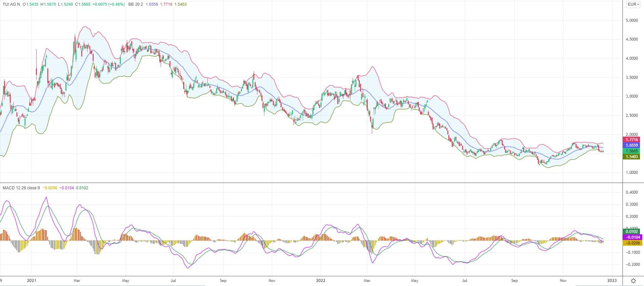Click the purple -0.0104 MACD value label
This screenshot has width=644, height=286.
[x=632, y=237]
